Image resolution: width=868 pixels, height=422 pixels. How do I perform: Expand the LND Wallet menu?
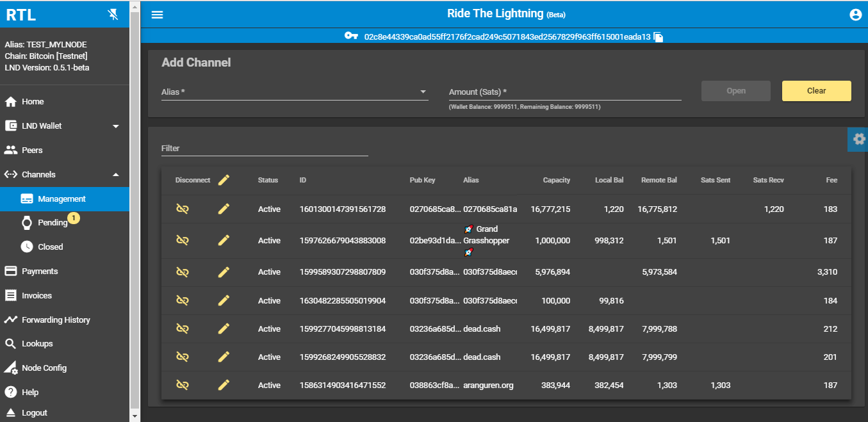(x=65, y=126)
